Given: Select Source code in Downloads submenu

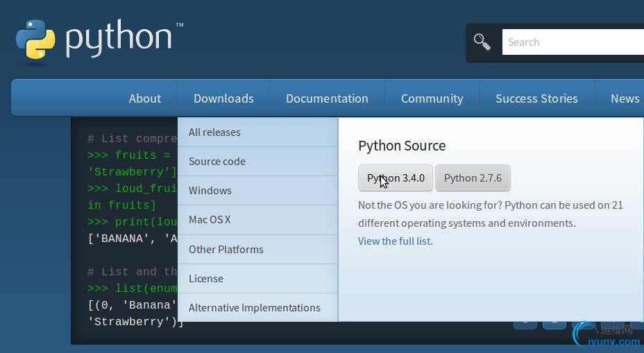Looking at the screenshot, I should pyautogui.click(x=257, y=162).
